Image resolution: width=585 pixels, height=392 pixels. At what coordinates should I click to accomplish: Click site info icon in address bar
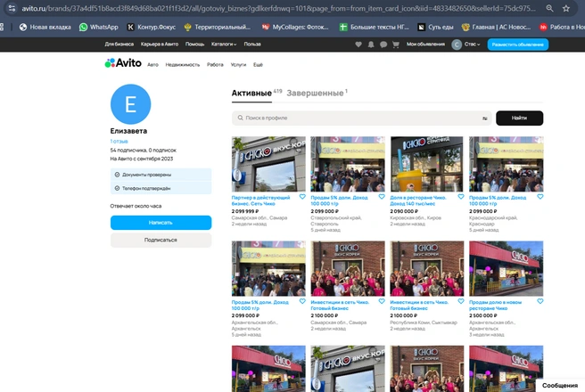point(12,8)
